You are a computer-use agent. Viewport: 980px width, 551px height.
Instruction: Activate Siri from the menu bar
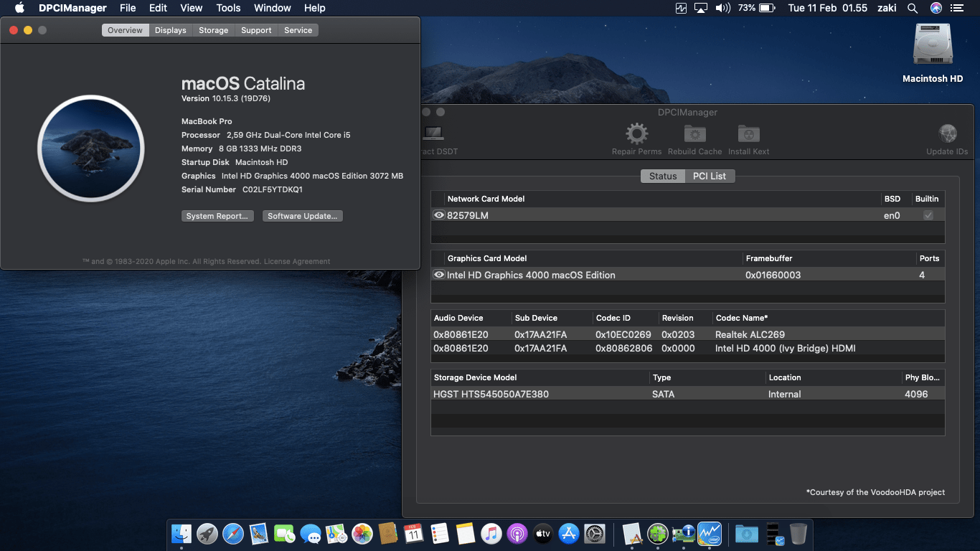(x=936, y=8)
